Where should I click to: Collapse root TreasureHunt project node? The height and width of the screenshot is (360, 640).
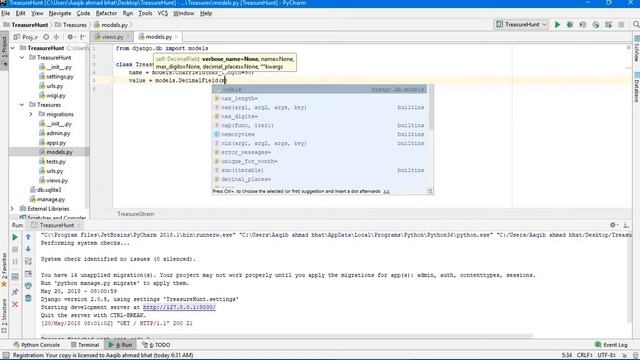coord(13,48)
